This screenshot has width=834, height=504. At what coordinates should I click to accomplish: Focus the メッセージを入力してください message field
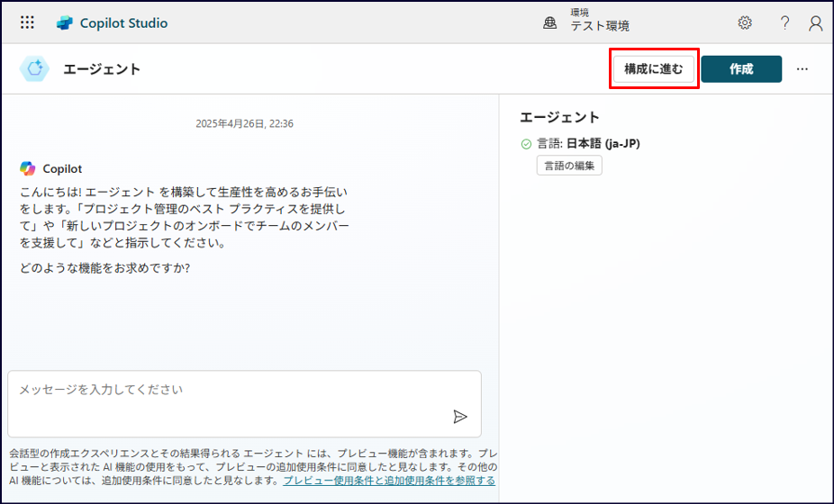[x=244, y=403]
